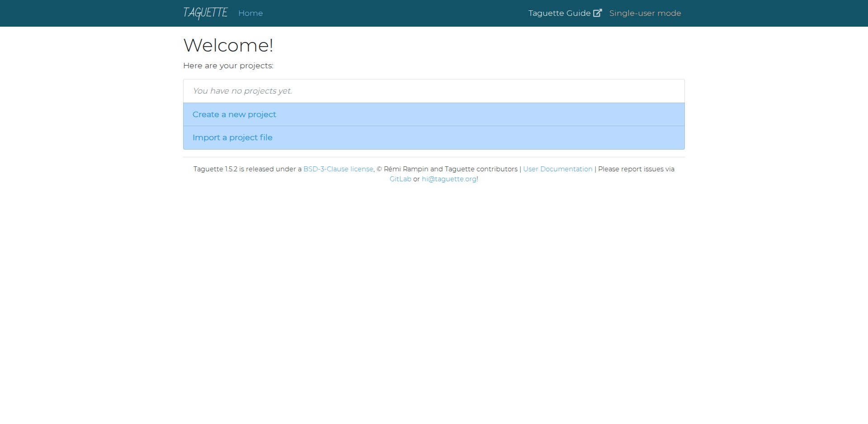Click the external-link icon beside Taguette Guide
This screenshot has width=868, height=424.
pos(598,13)
